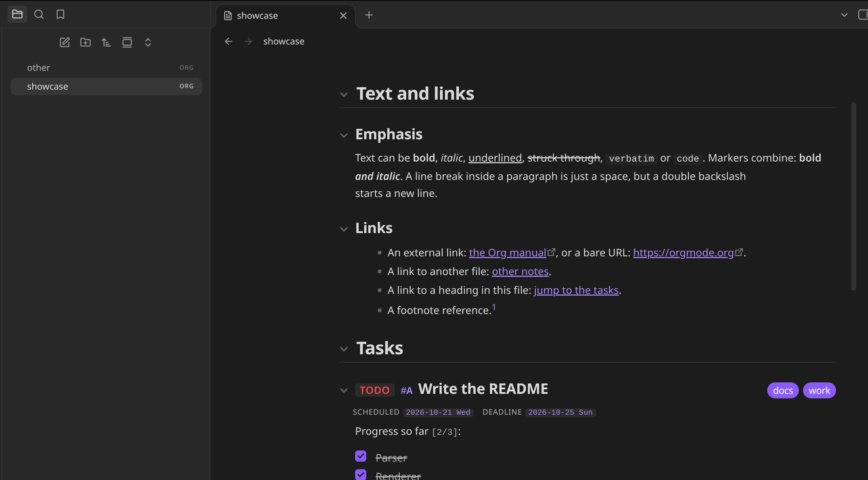
Task: Change the file sort order
Action: point(106,42)
